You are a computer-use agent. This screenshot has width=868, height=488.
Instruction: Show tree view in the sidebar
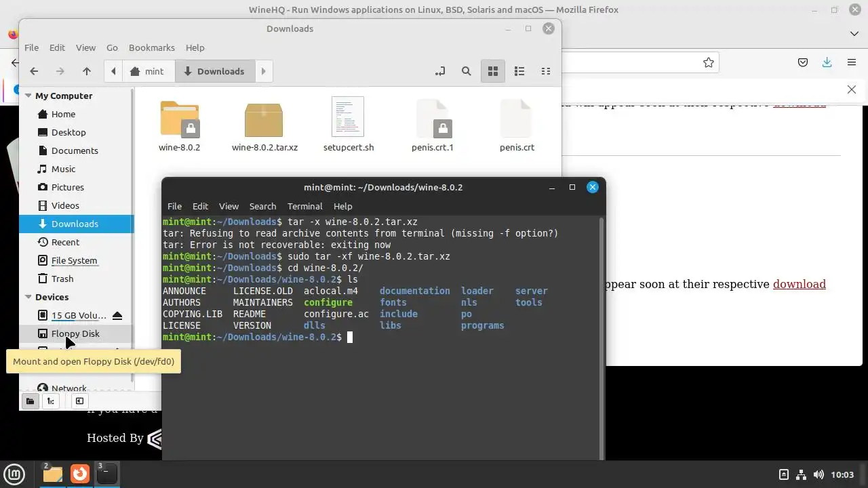click(51, 401)
